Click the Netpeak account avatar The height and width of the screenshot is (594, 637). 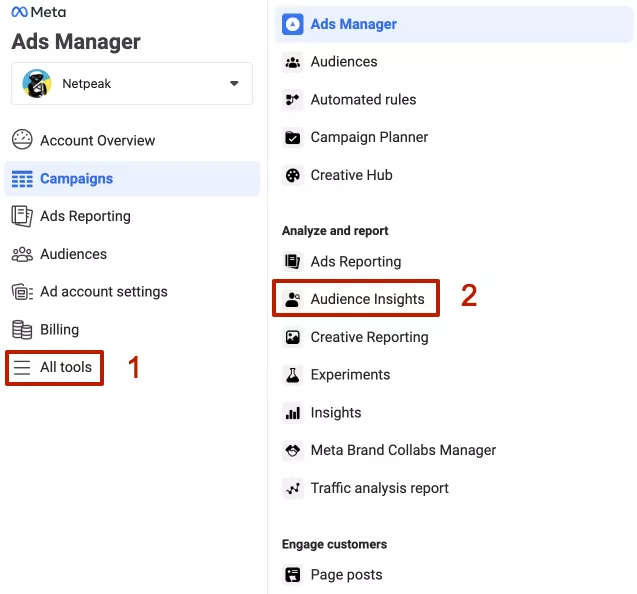37,83
